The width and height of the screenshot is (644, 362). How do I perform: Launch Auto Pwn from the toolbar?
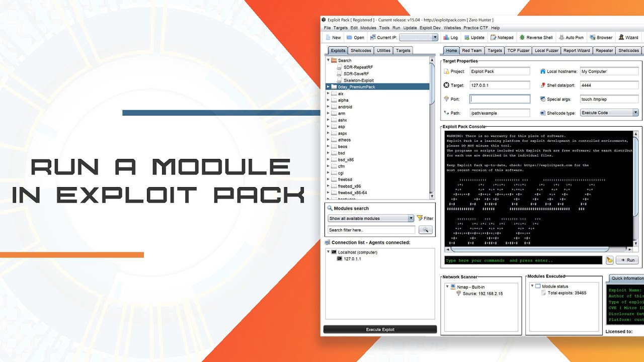[x=571, y=37]
